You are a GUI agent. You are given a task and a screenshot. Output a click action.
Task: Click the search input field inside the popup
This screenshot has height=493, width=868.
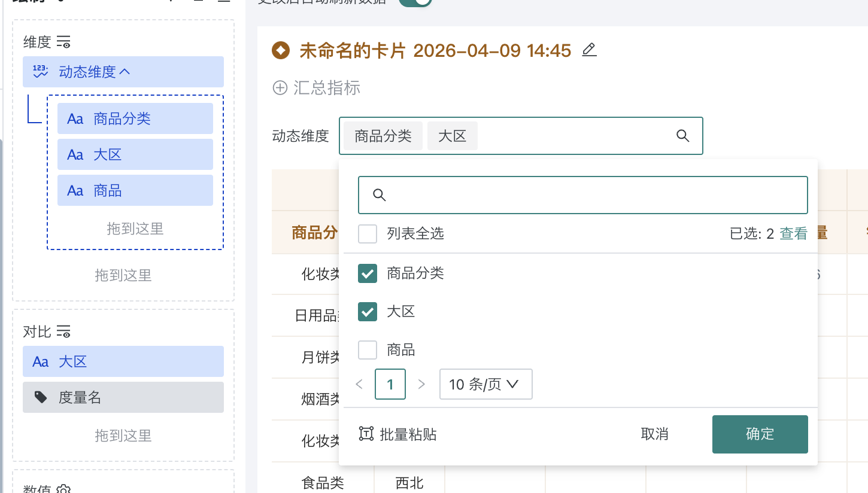pos(582,194)
